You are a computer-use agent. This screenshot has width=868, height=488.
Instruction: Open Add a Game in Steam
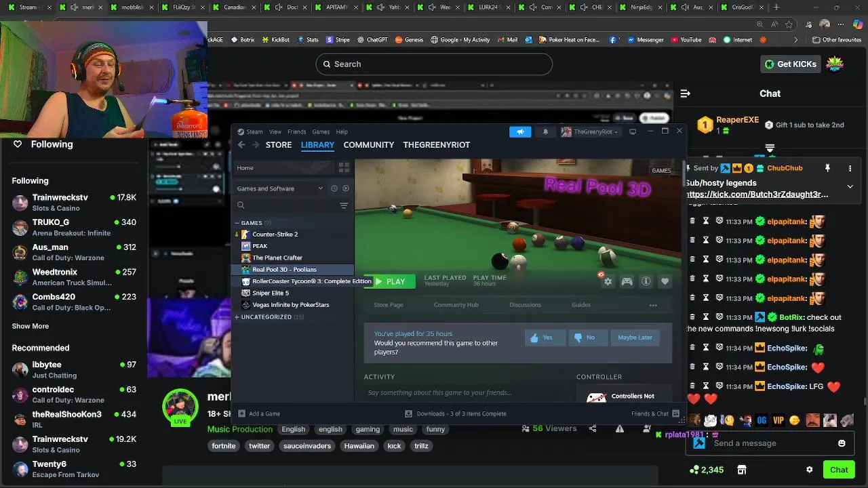tap(259, 413)
